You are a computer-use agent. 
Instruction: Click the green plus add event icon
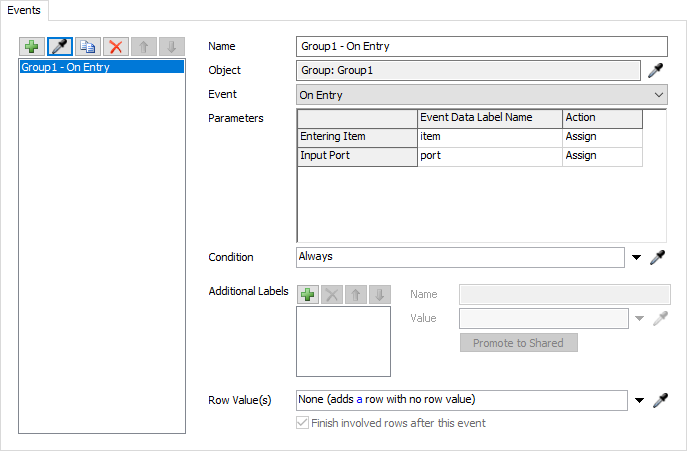(x=33, y=47)
